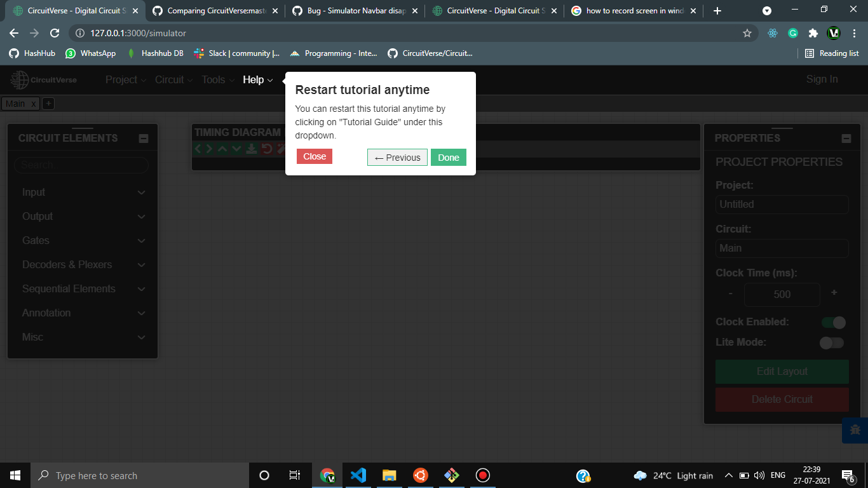The image size is (868, 488).
Task: Click the timing diagram left arrow icon
Action: tap(198, 149)
